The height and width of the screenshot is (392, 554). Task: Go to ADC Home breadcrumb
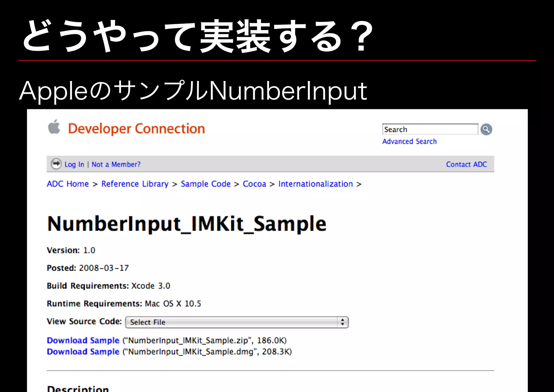(x=68, y=184)
